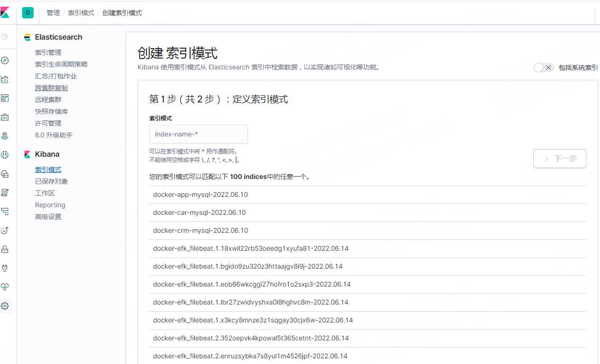Open Visualize chart icon
600x364 pixels.
coord(5,79)
